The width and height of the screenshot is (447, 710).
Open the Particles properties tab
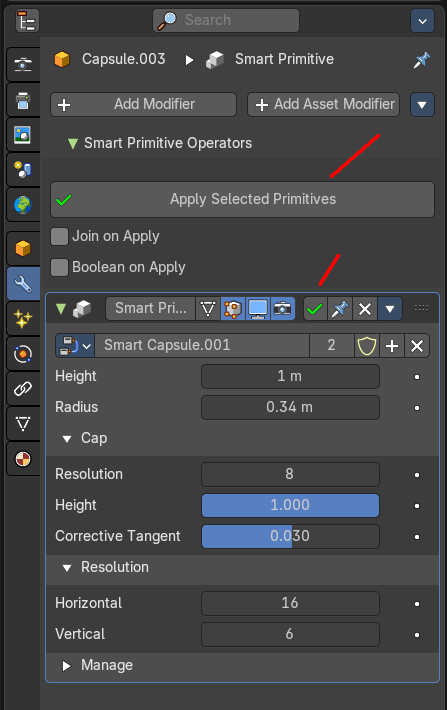[x=23, y=319]
